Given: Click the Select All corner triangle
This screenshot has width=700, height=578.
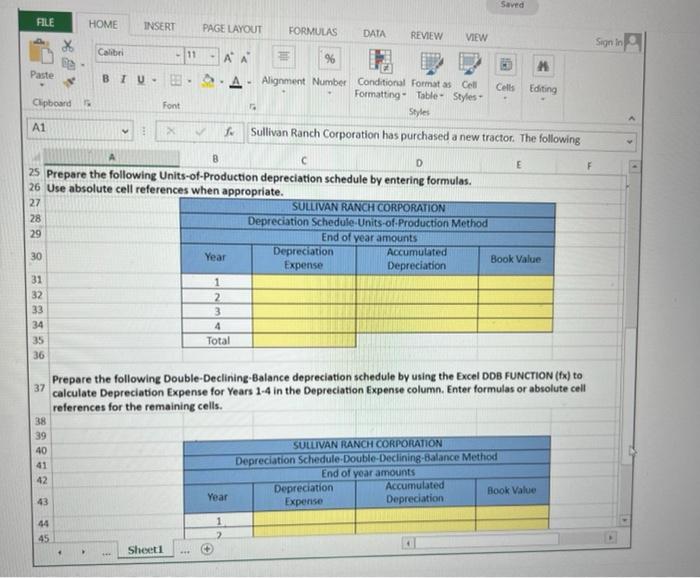Looking at the screenshot, I should click(x=36, y=157).
